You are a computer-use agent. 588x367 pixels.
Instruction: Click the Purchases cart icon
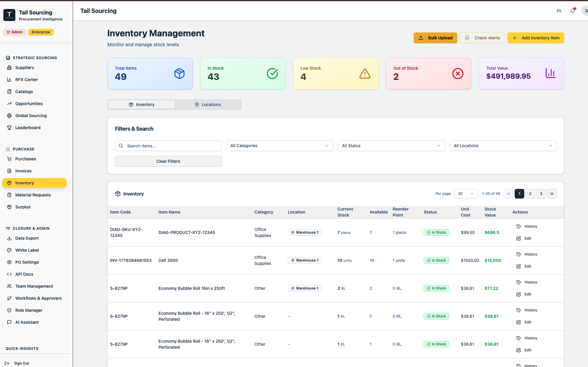9,159
